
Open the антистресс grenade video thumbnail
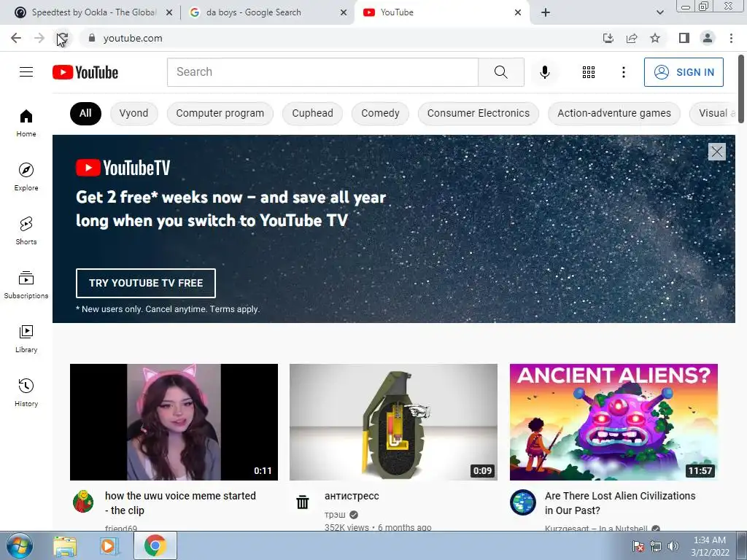coord(393,422)
